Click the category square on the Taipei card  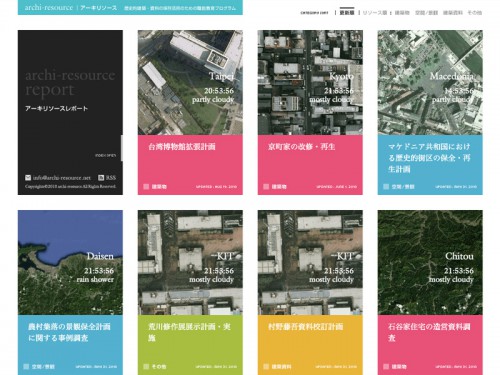(146, 187)
